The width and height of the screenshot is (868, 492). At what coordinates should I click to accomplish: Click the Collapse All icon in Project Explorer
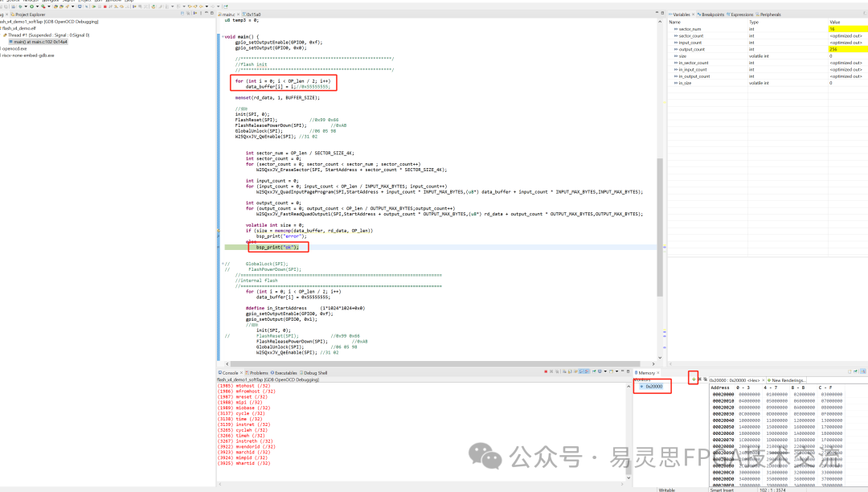[x=182, y=14]
